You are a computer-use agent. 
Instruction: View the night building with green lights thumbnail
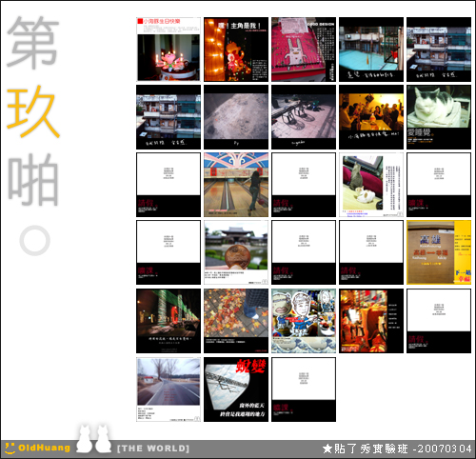[x=169, y=321]
